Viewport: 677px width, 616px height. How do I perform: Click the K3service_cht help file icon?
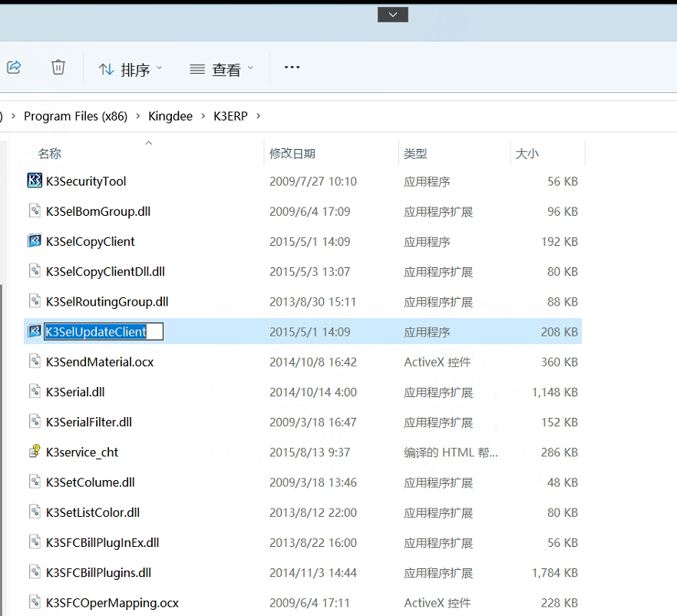tap(35, 451)
